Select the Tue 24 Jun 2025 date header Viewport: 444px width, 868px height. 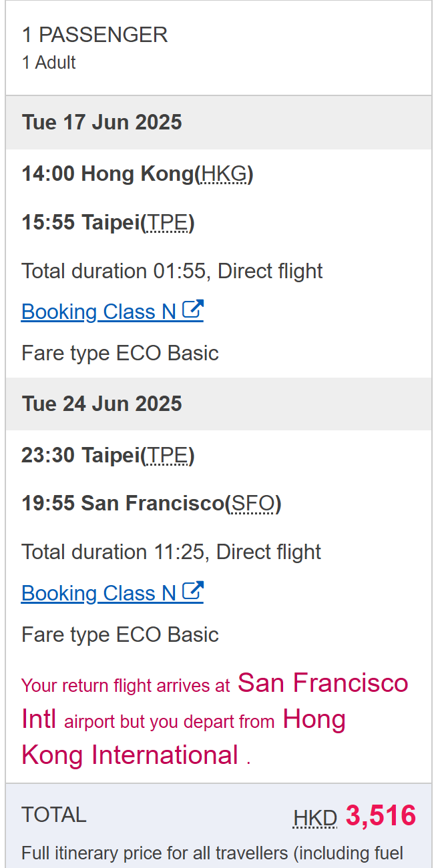(101, 404)
